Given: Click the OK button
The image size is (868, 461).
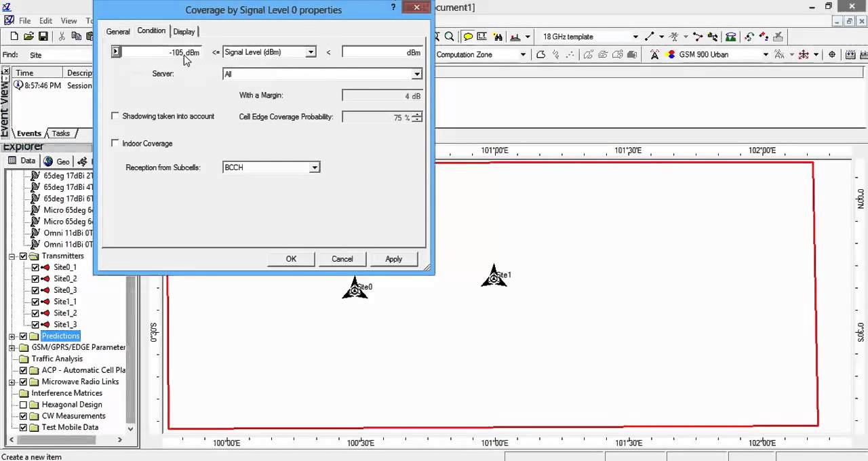Looking at the screenshot, I should pyautogui.click(x=291, y=259).
